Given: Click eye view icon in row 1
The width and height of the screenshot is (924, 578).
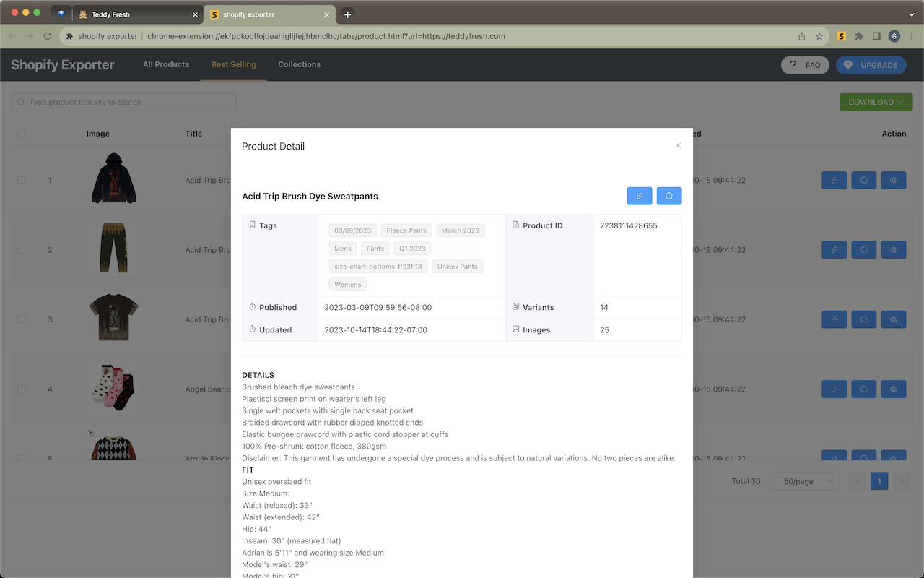Looking at the screenshot, I should pos(894,181).
